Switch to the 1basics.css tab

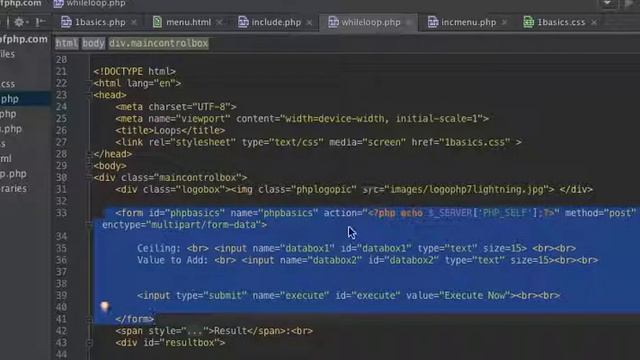coord(561,22)
